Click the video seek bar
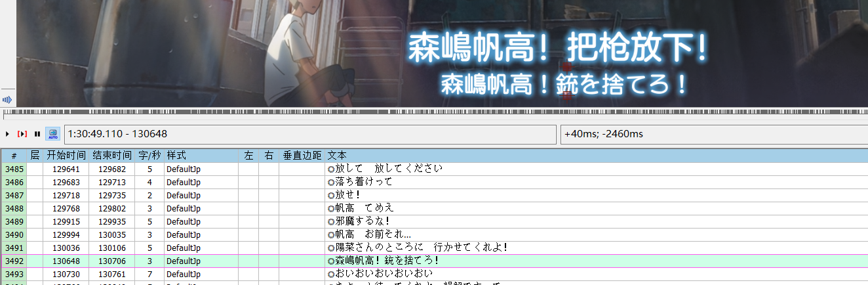Screen dimensions: 868x285 click(435, 114)
